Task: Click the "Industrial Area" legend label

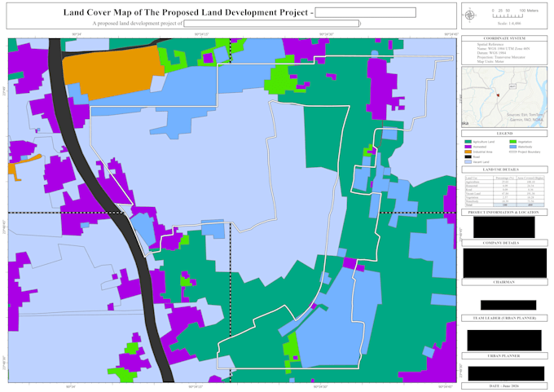Action: (482, 152)
